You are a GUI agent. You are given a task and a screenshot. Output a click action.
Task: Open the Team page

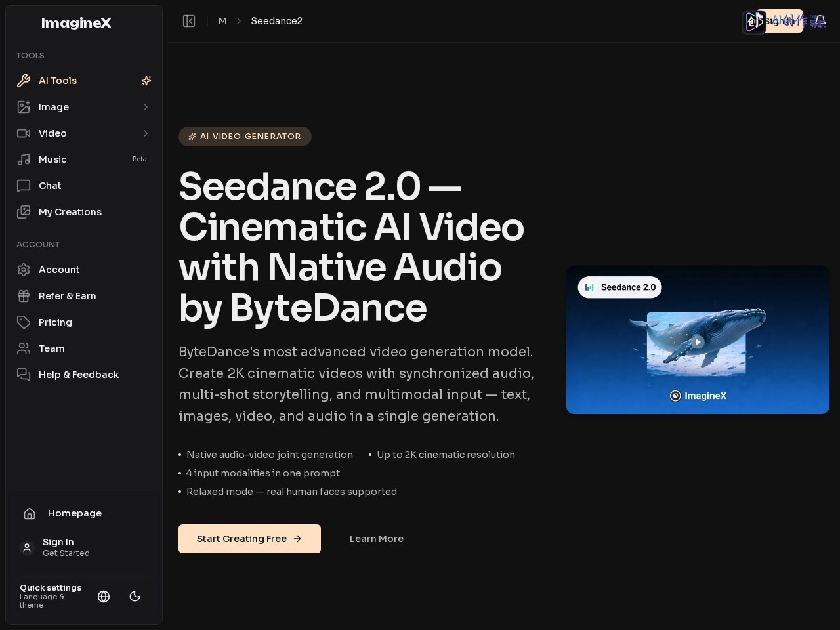tap(84, 348)
